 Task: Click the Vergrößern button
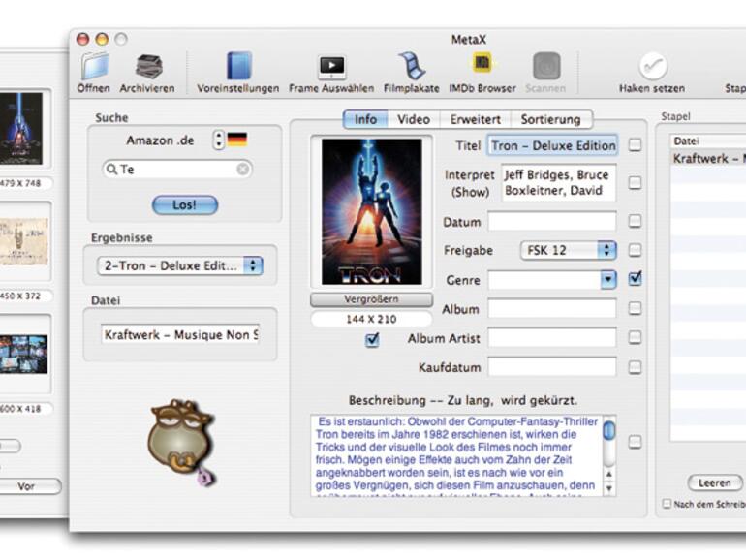click(372, 299)
